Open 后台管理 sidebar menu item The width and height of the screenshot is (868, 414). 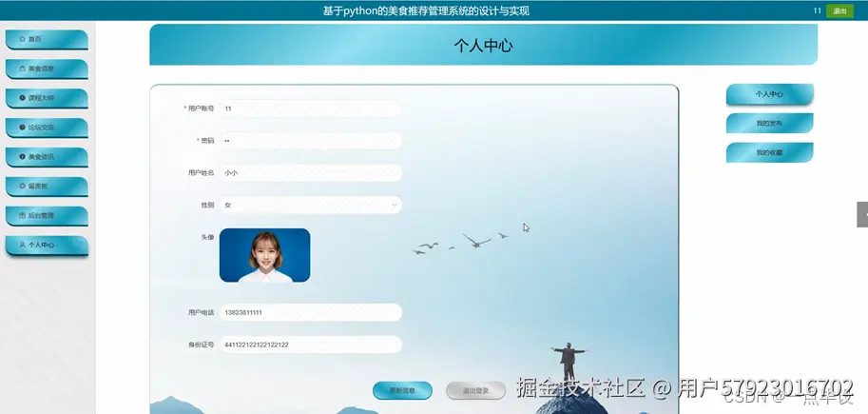tap(47, 216)
